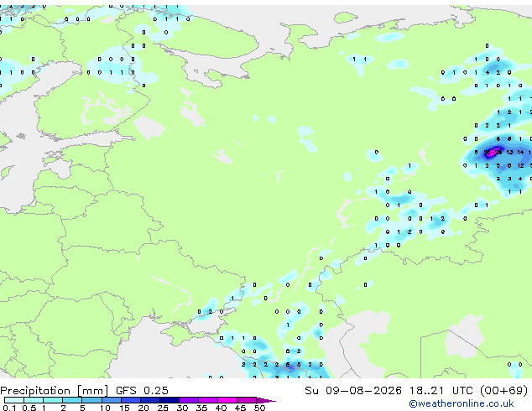Click the "15" legend scale label
532x411 pixels.
[x=124, y=408]
